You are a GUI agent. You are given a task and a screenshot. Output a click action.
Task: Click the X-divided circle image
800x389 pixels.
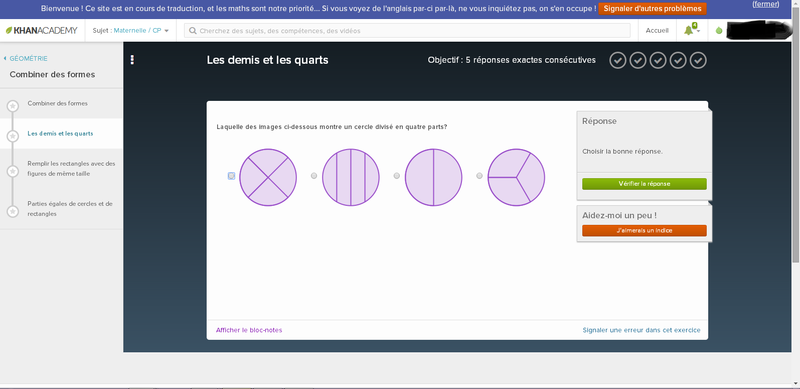point(268,177)
